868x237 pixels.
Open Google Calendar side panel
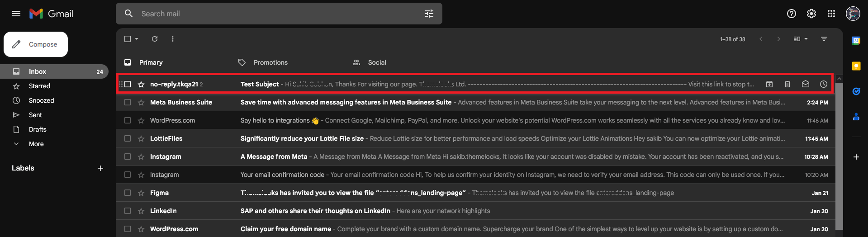(x=856, y=41)
